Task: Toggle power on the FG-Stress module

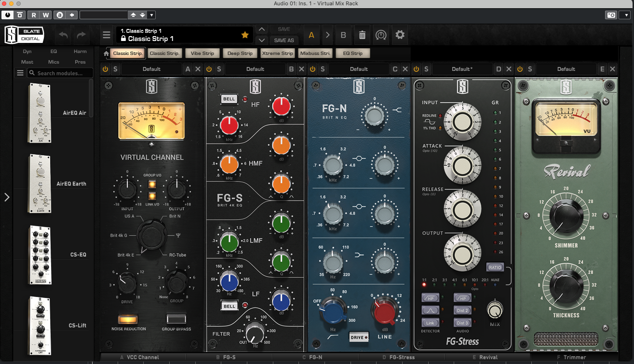Action: coord(416,69)
